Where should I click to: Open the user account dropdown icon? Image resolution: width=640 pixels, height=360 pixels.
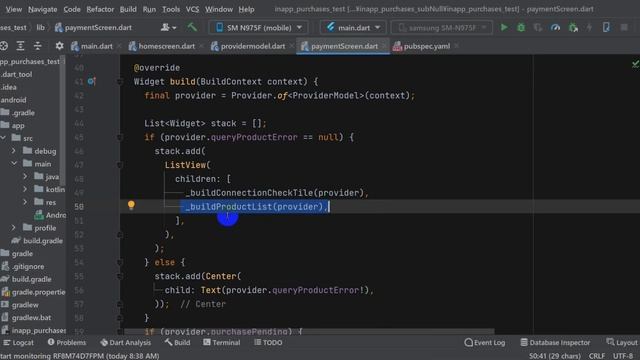pos(168,27)
